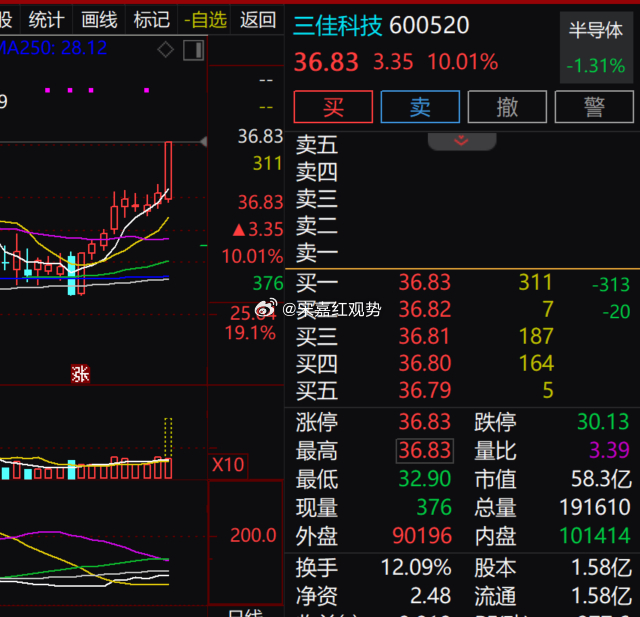This screenshot has height=617, width=640.
Task: Open the 标记 mark menu
Action: pyautogui.click(x=151, y=20)
